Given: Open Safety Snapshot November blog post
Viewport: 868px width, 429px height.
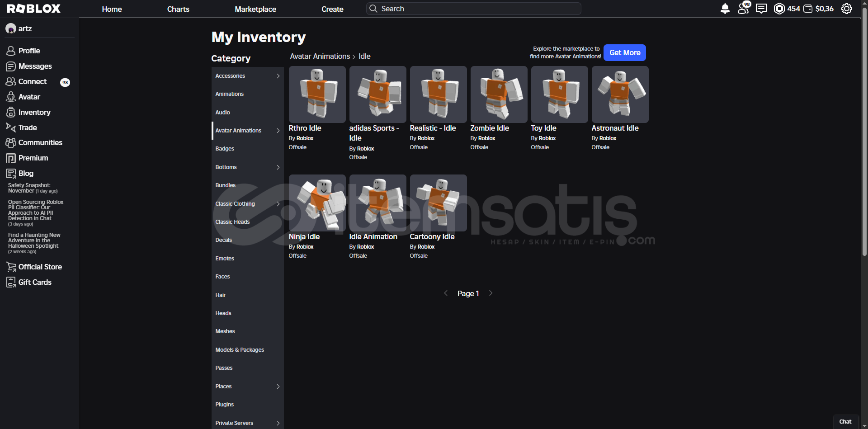Looking at the screenshot, I should click(33, 188).
